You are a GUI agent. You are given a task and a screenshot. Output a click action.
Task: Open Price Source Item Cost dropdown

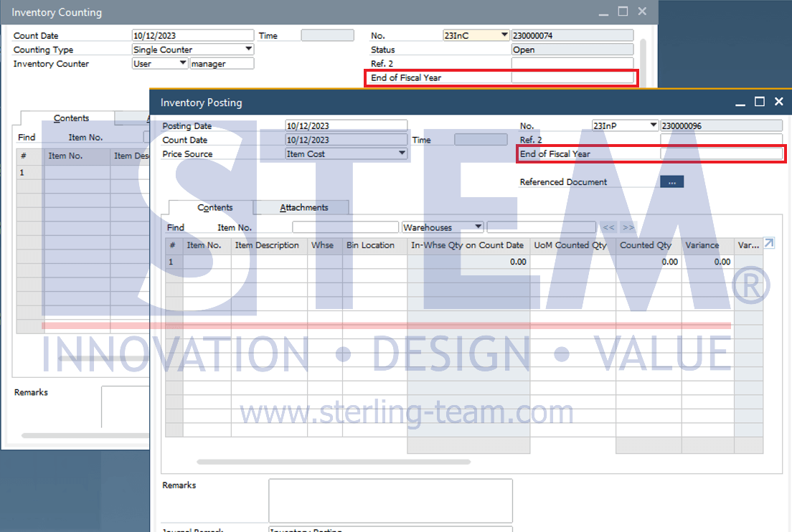click(346, 154)
